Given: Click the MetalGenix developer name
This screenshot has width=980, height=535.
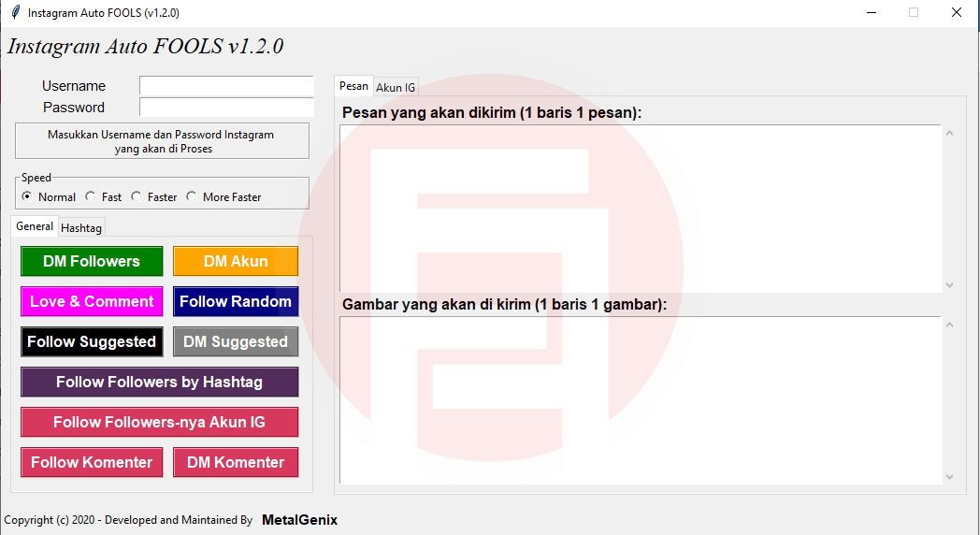Looking at the screenshot, I should click(x=299, y=519).
